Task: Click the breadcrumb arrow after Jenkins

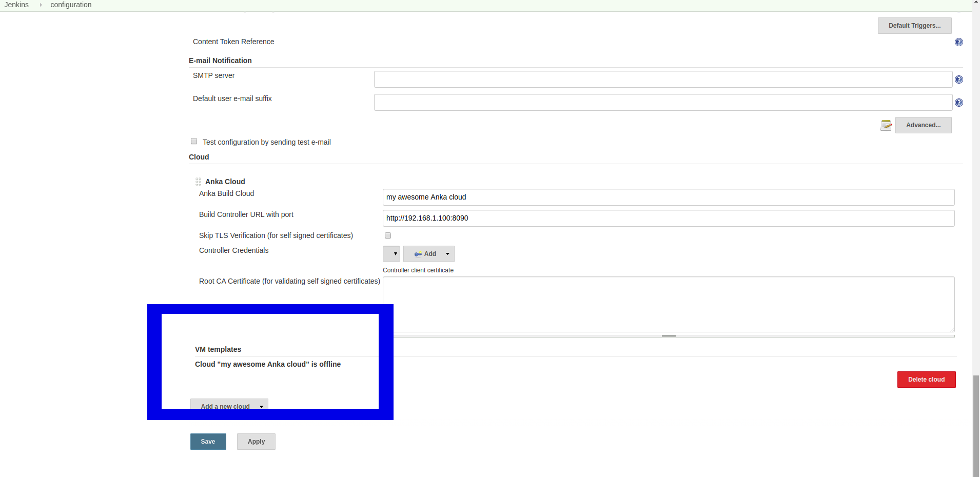Action: (x=41, y=5)
